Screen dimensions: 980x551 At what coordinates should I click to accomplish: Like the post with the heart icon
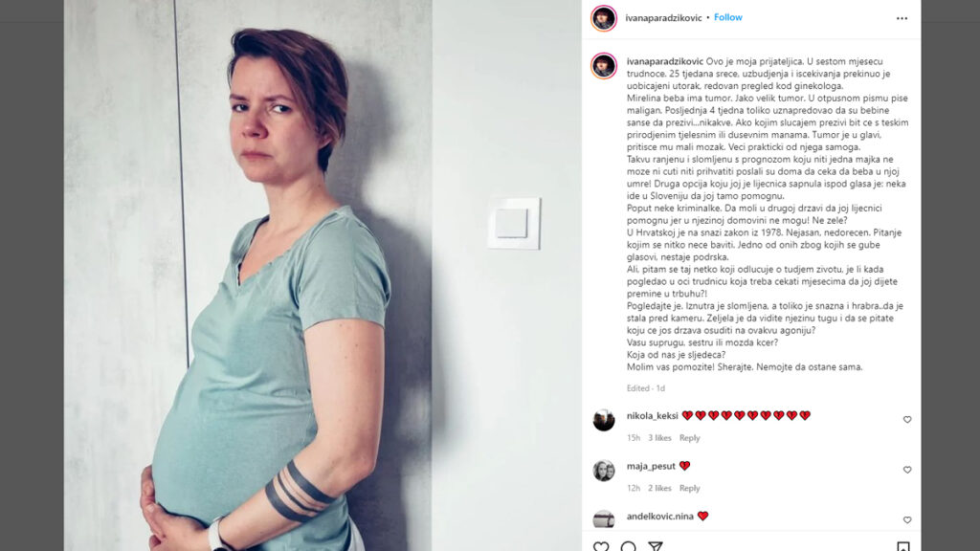[601, 546]
